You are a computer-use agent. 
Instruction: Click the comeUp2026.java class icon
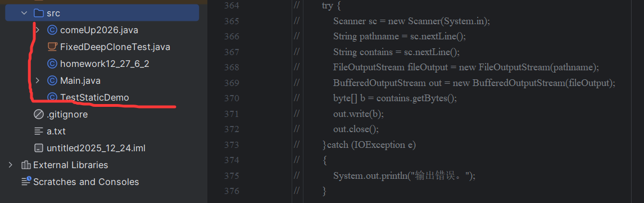(x=52, y=30)
